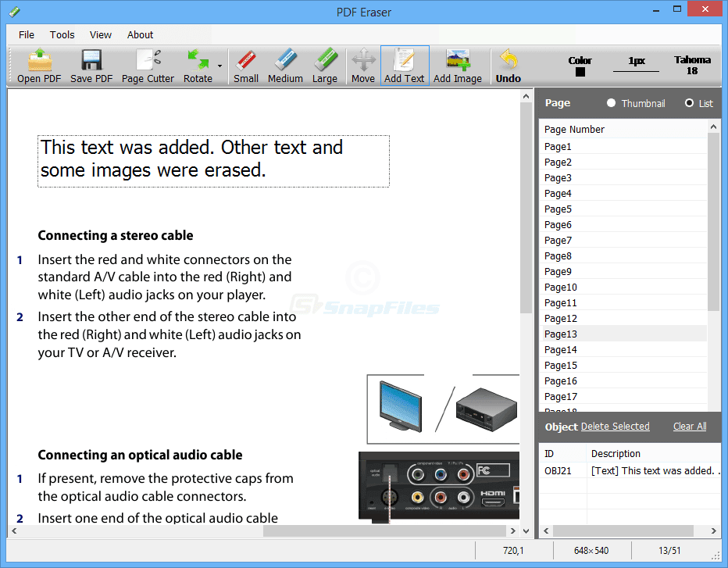Click the 13/51 page counter in status bar
Viewport: 728px width, 568px height.
coord(669,551)
